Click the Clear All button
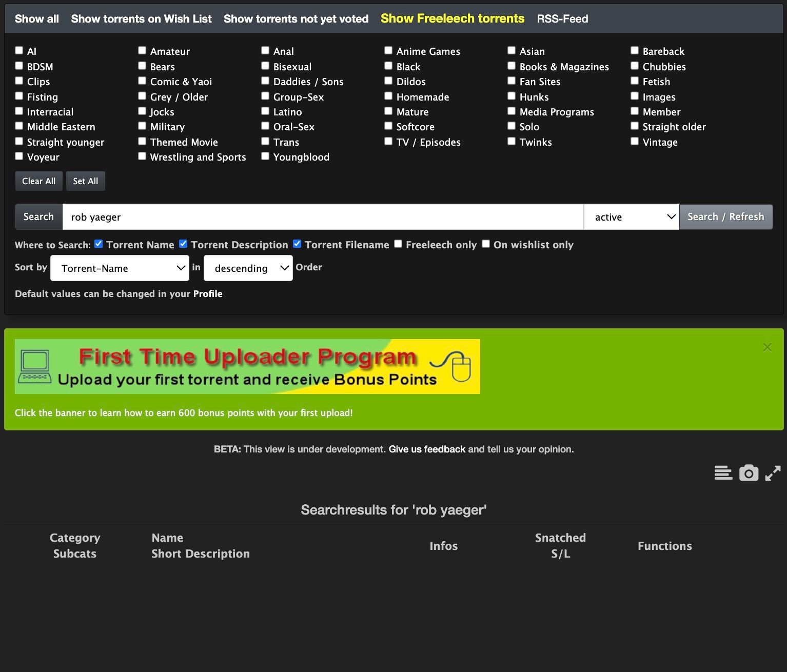Viewport: 787px width, 672px height. coord(39,181)
